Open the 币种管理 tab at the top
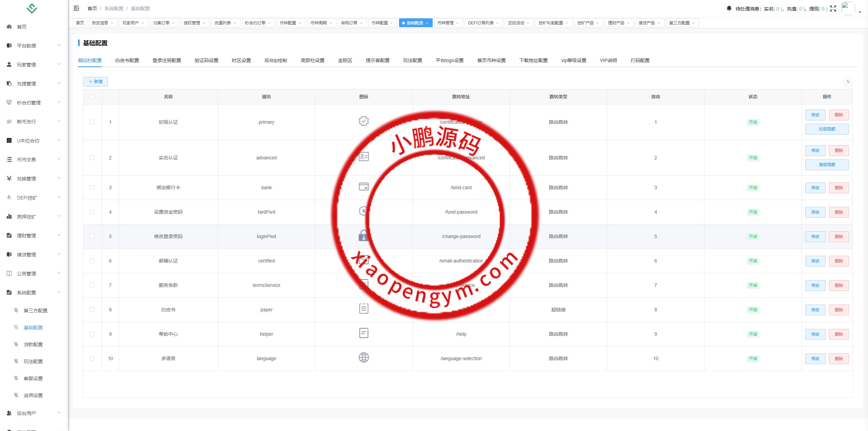The image size is (868, 431). click(447, 23)
